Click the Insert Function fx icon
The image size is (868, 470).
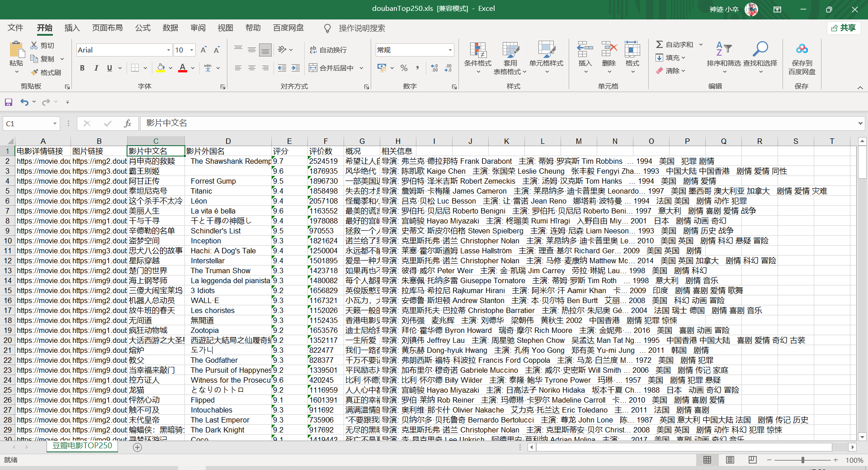(127, 123)
